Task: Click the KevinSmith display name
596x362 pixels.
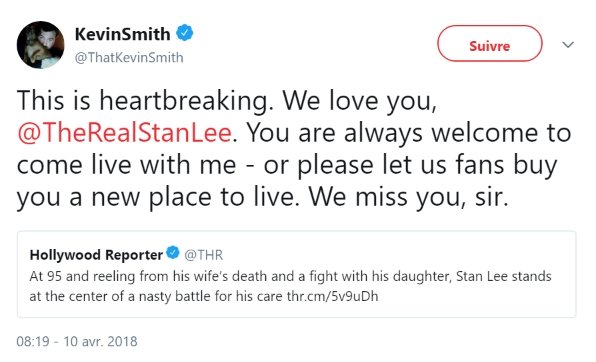Action: tap(122, 34)
